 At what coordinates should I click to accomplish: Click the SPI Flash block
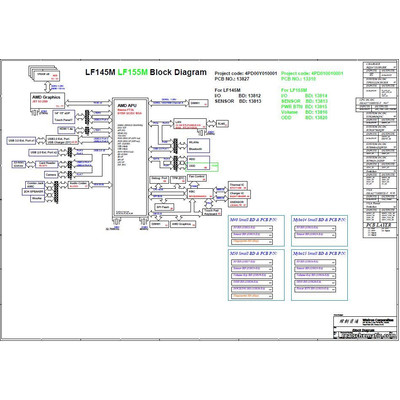(165, 207)
